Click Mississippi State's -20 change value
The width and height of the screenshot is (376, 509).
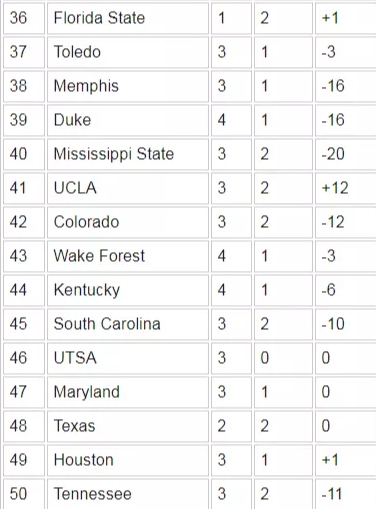click(x=333, y=154)
